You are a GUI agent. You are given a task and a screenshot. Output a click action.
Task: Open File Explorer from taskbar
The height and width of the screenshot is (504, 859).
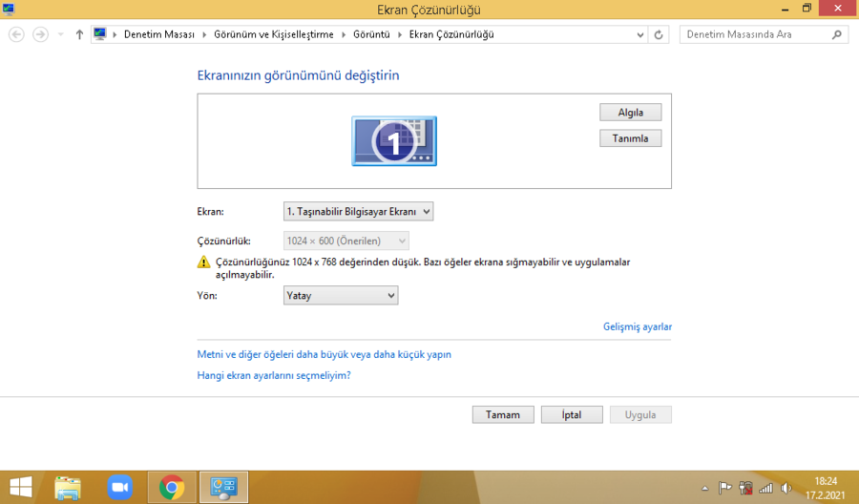point(68,488)
